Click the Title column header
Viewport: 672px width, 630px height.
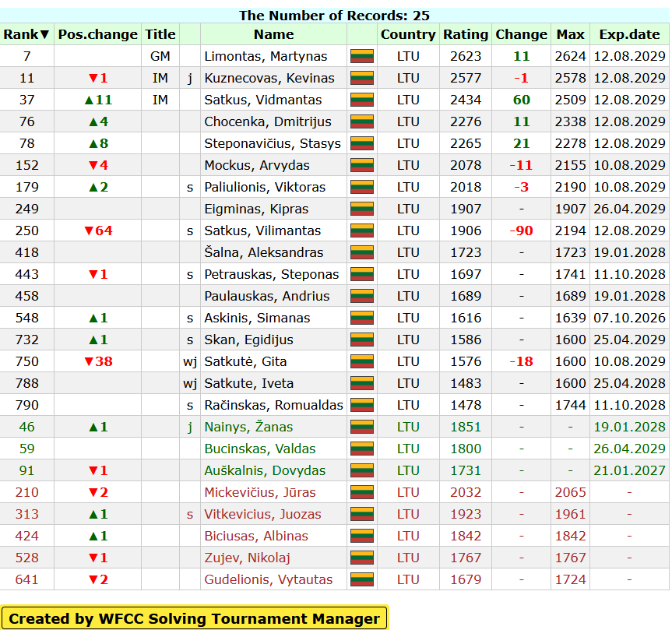[x=160, y=34]
